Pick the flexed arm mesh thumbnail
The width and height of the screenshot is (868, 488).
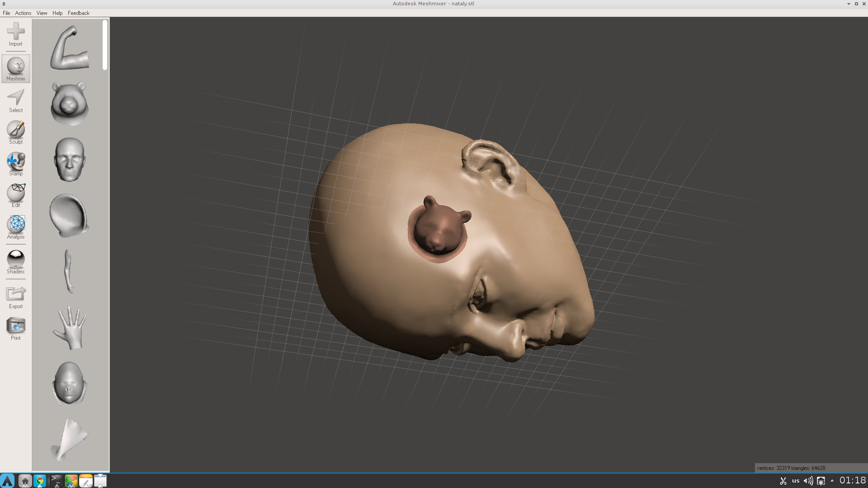[69, 48]
